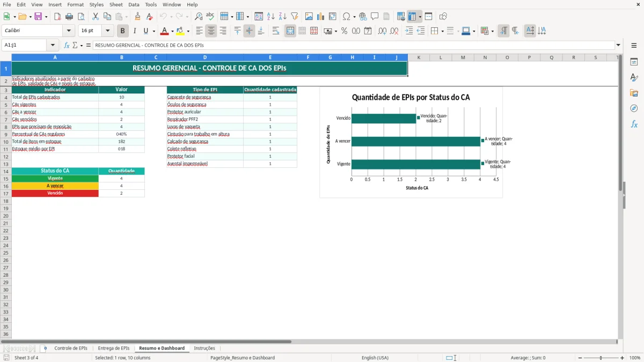The image size is (644, 362).
Task: Switch to Instruções sheet tab
Action: pyautogui.click(x=204, y=349)
